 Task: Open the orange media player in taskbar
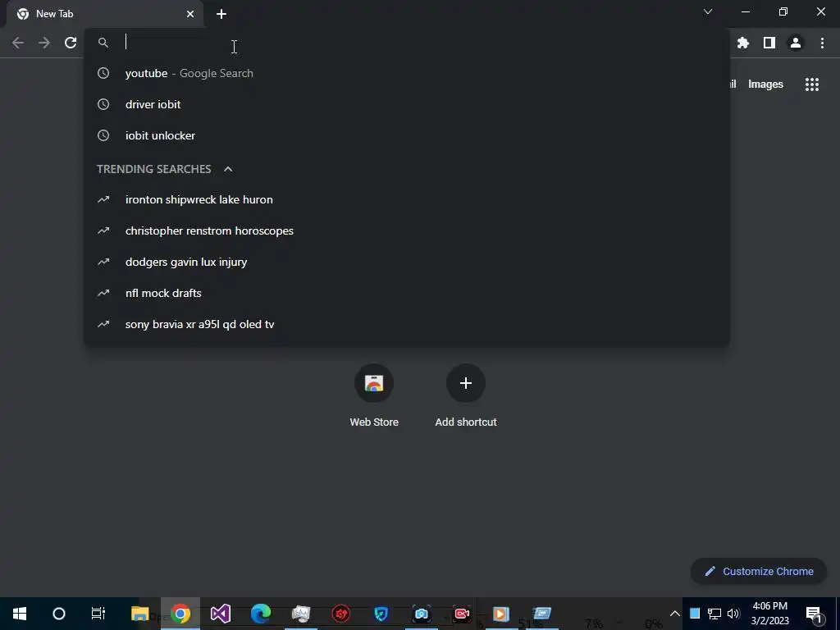(x=501, y=614)
